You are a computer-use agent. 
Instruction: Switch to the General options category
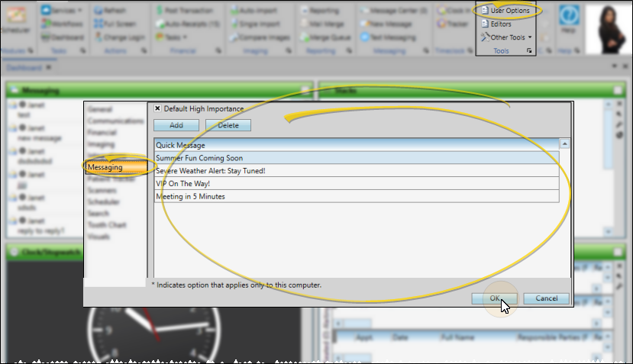pos(100,110)
